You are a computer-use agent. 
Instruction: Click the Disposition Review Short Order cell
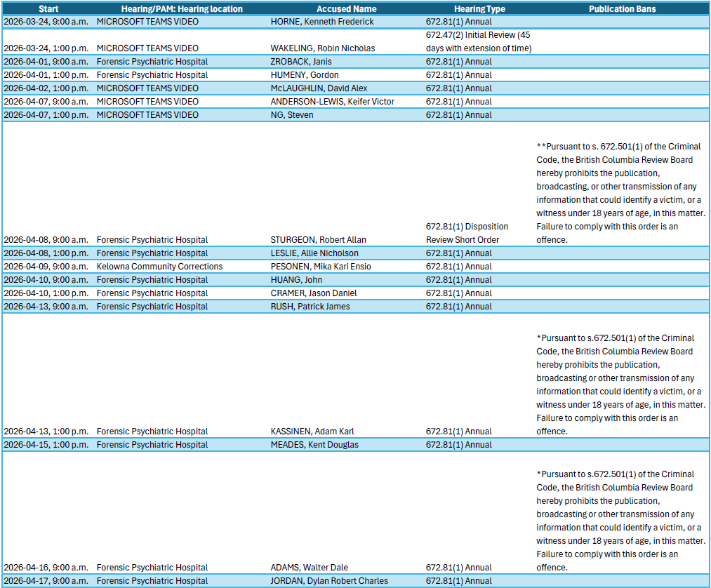click(467, 233)
